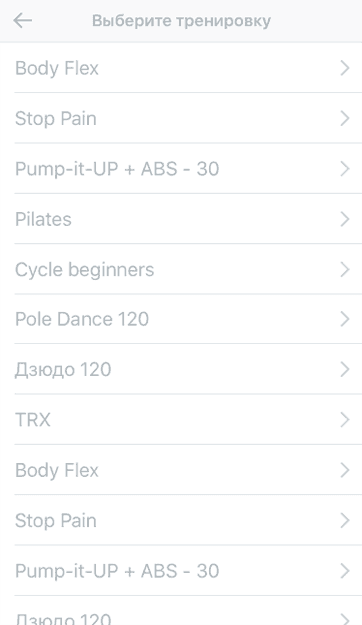This screenshot has width=362, height=625.
Task: Go back using the arrow icon
Action: coord(22,21)
